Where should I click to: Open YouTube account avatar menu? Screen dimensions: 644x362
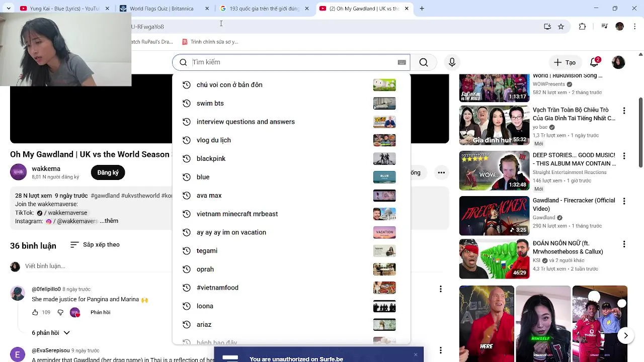[x=618, y=62]
